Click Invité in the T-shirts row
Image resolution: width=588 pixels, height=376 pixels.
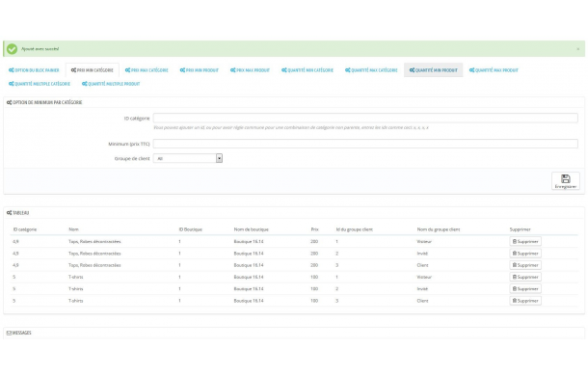(x=422, y=289)
